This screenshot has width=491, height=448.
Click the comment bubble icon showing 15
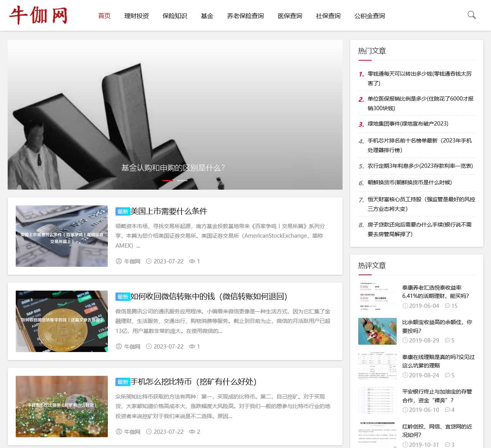point(448,306)
